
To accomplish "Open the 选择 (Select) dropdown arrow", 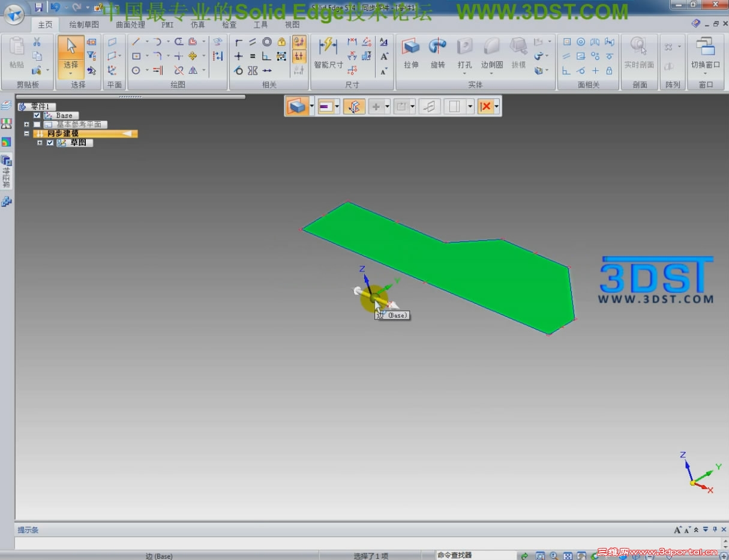I will (x=71, y=73).
